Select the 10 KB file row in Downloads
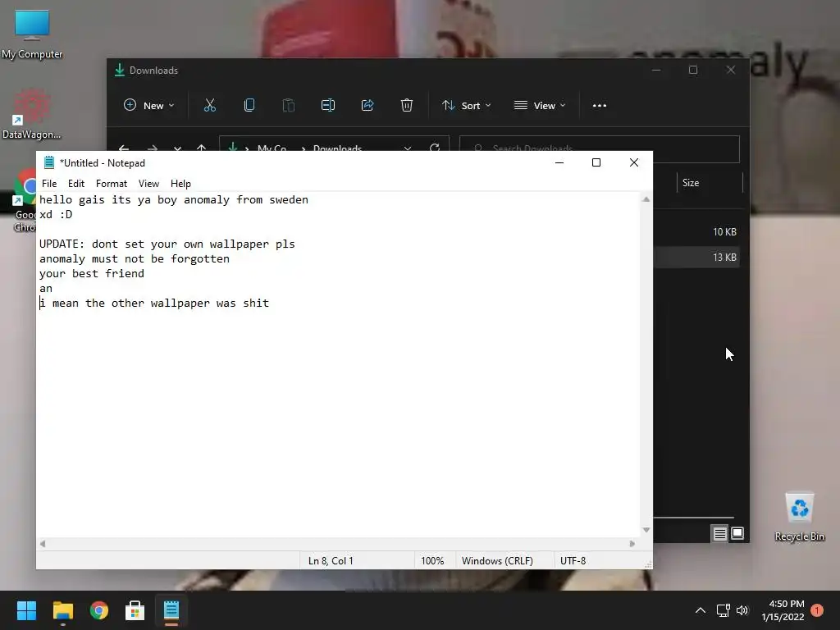 [696, 232]
